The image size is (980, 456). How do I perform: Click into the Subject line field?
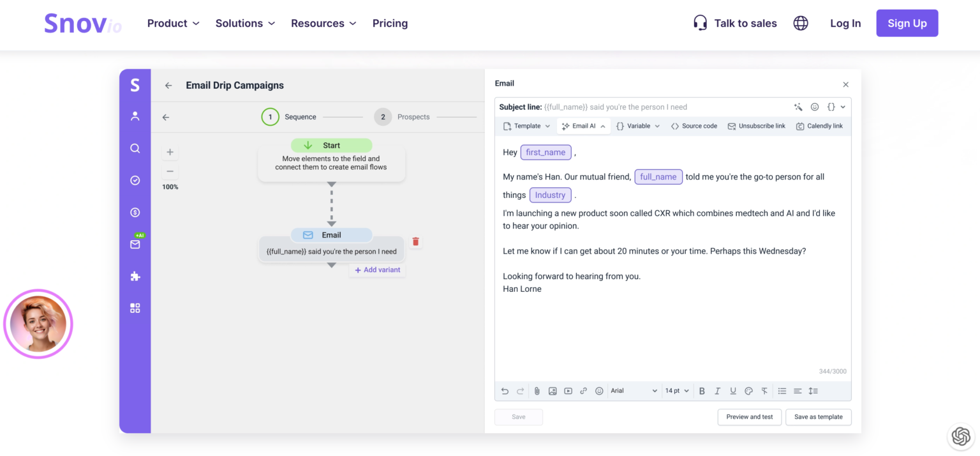click(x=664, y=107)
